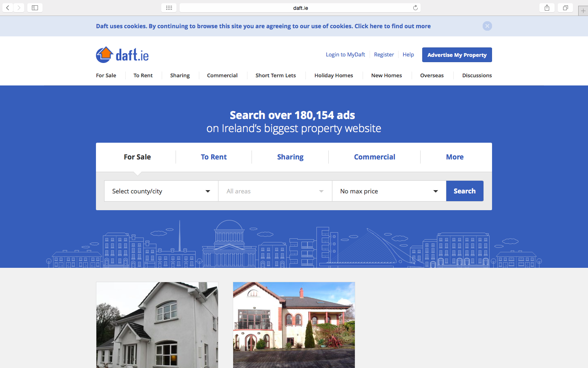Viewport: 588px width, 368px height.
Task: Expand the No max price dropdown
Action: (389, 191)
